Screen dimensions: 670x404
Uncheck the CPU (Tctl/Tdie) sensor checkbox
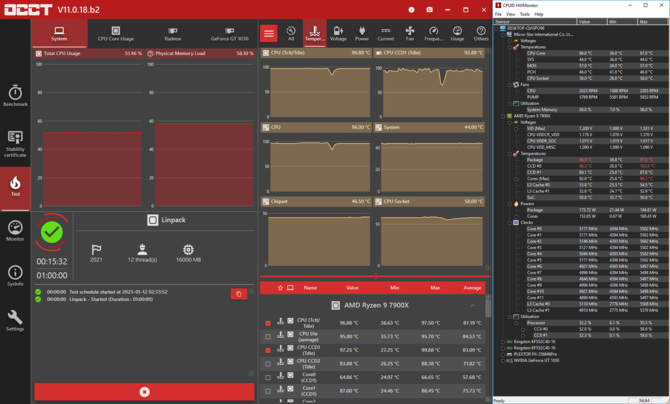coord(268,323)
